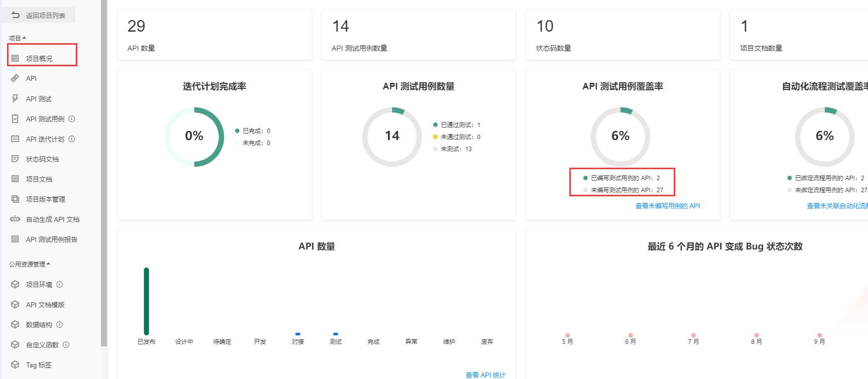Click the API 迭代计划 calendar icon

[x=15, y=139]
